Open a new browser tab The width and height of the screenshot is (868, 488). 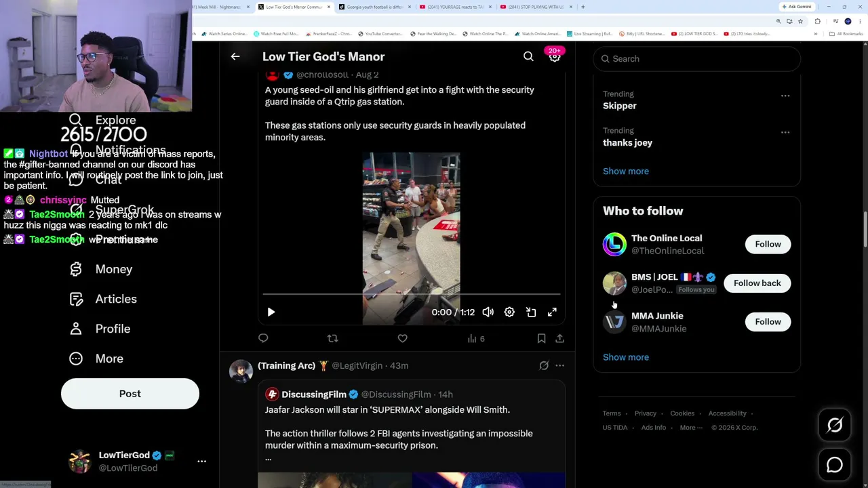[583, 7]
